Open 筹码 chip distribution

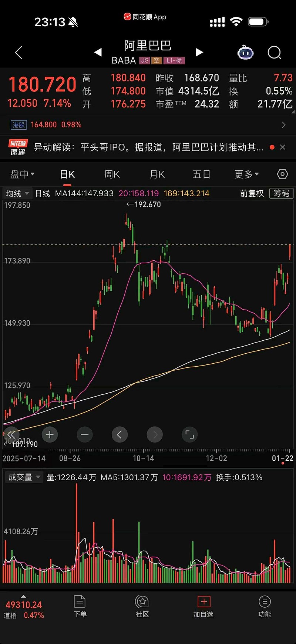281,193
